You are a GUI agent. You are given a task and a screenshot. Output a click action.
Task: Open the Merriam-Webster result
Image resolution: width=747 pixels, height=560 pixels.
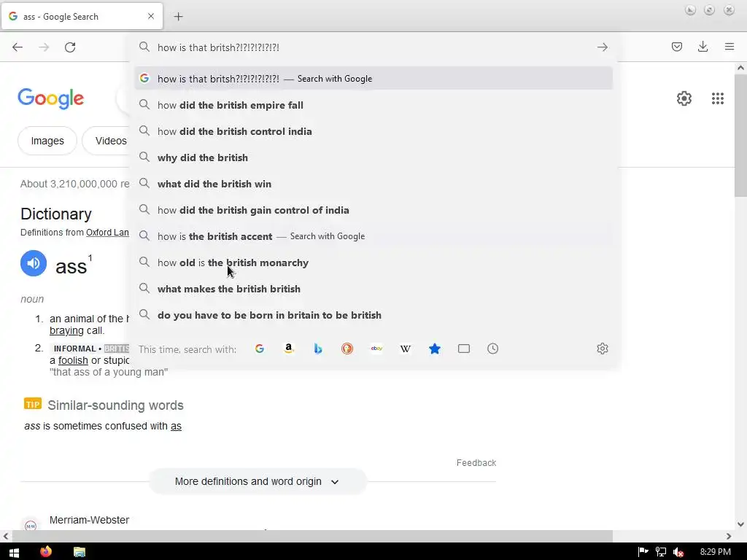(89, 520)
